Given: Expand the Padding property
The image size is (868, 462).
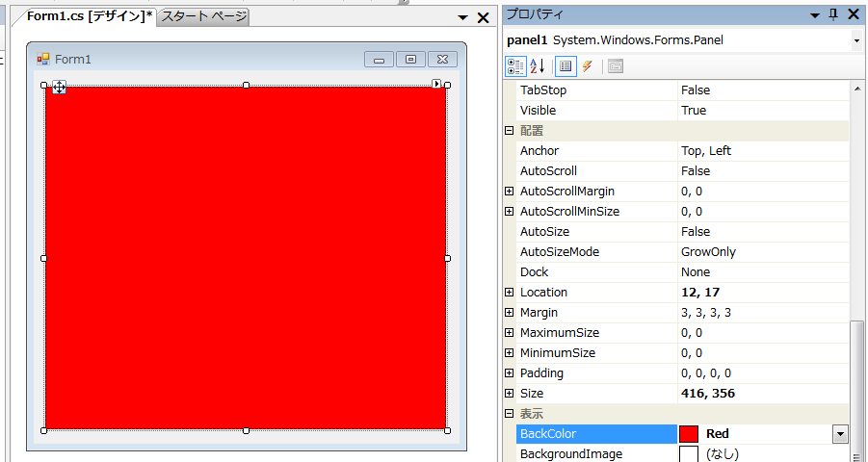Looking at the screenshot, I should (x=510, y=372).
